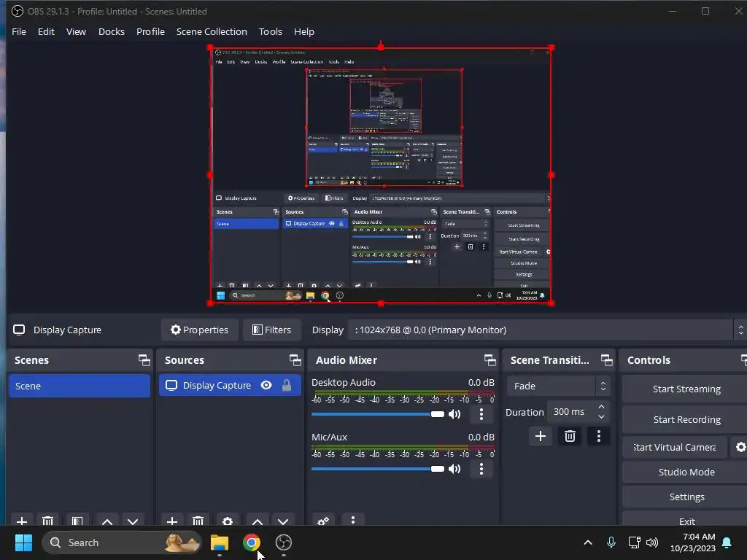Viewport: 747px width, 560px height.
Task: Open File Explorer from taskbar
Action: [x=220, y=542]
